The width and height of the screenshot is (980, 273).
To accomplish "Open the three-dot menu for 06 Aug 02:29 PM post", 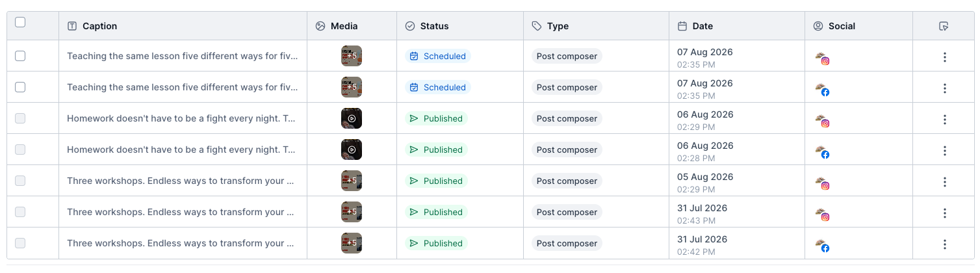I will [945, 119].
